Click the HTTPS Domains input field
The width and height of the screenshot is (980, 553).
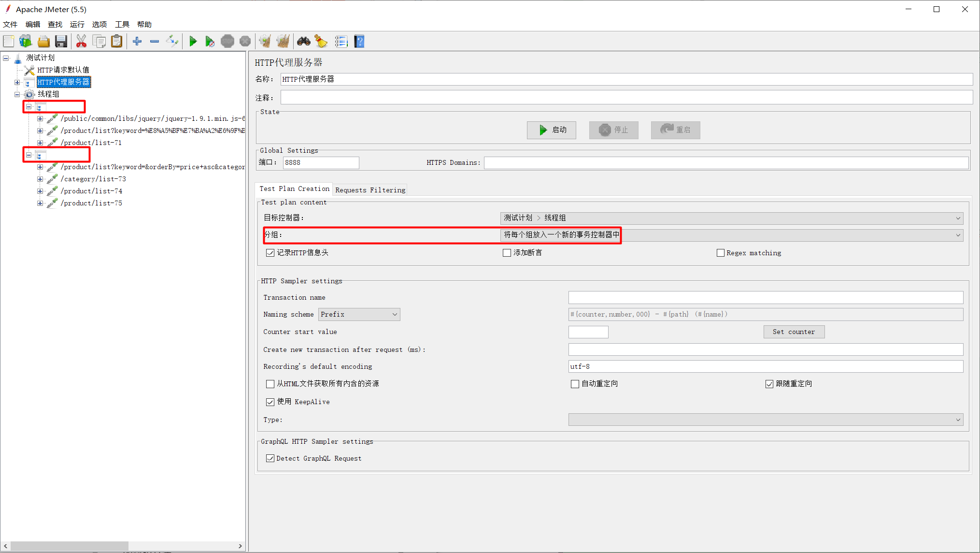pyautogui.click(x=726, y=163)
